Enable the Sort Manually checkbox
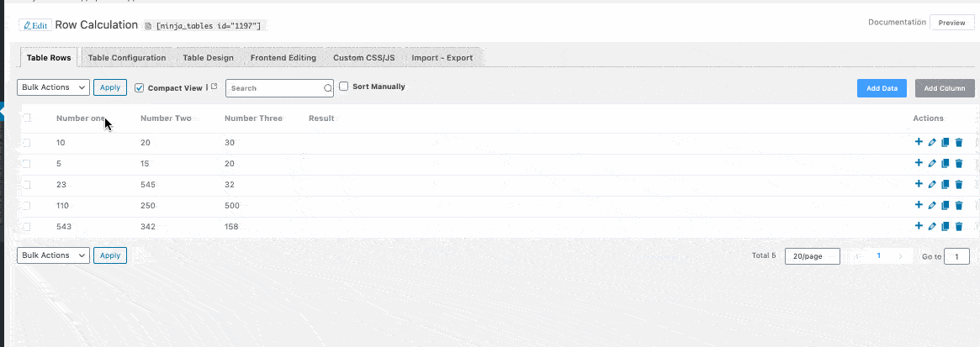Image resolution: width=980 pixels, height=347 pixels. [343, 87]
